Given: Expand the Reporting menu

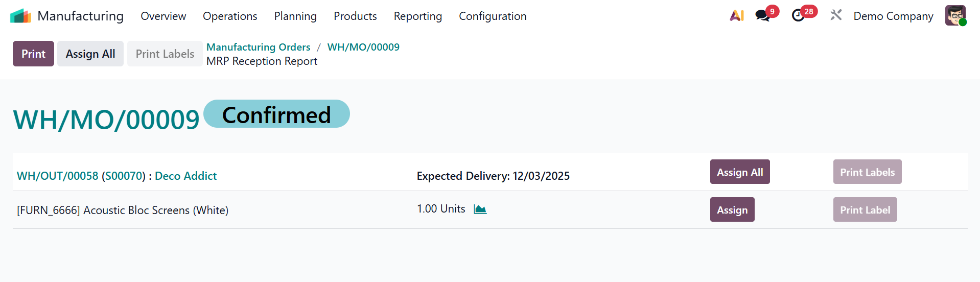Looking at the screenshot, I should [x=417, y=16].
